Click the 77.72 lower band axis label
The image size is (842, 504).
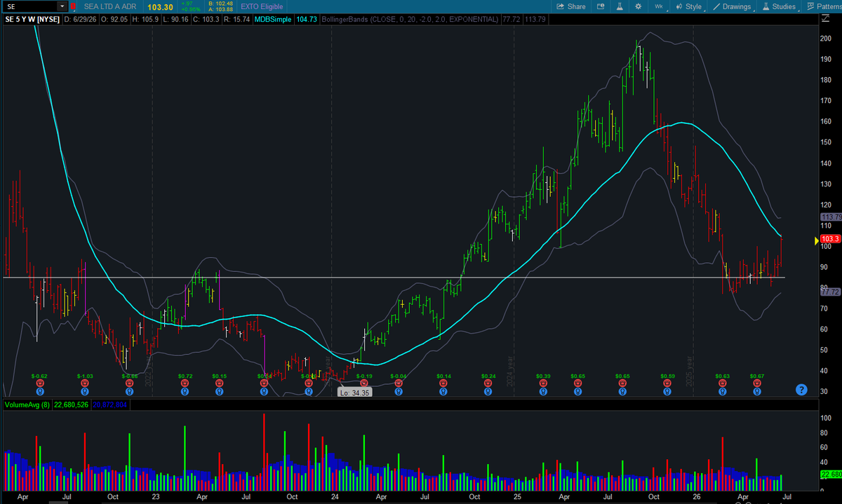[x=831, y=292]
